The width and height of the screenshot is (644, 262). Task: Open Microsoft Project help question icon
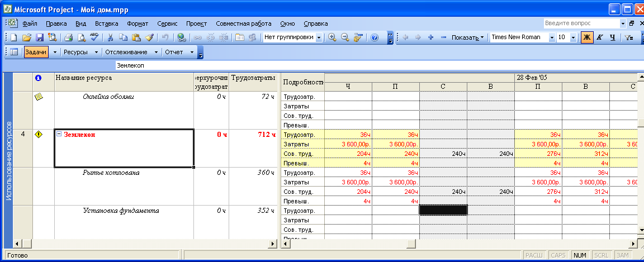pyautogui.click(x=374, y=37)
